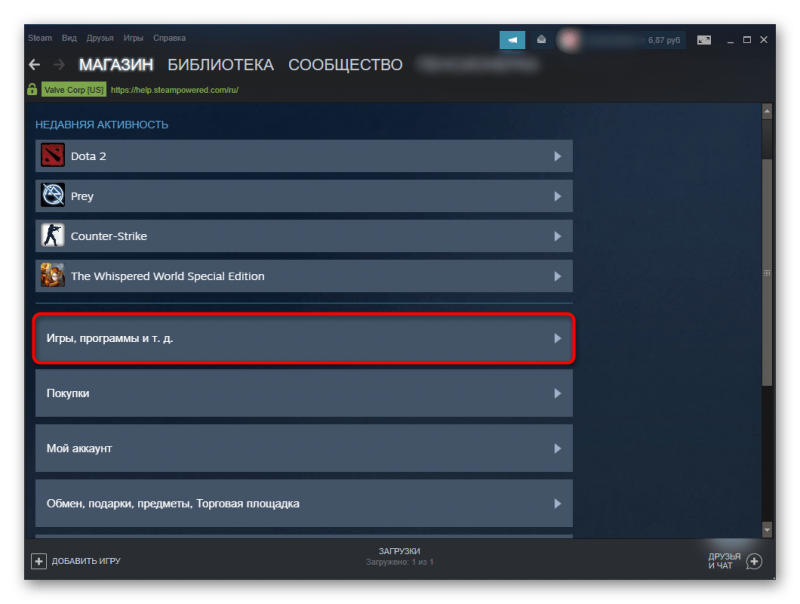Image resolution: width=800 pixels, height=604 pixels.
Task: Open Обмен, подарки, предметы, Торговая площадка
Action: (304, 504)
